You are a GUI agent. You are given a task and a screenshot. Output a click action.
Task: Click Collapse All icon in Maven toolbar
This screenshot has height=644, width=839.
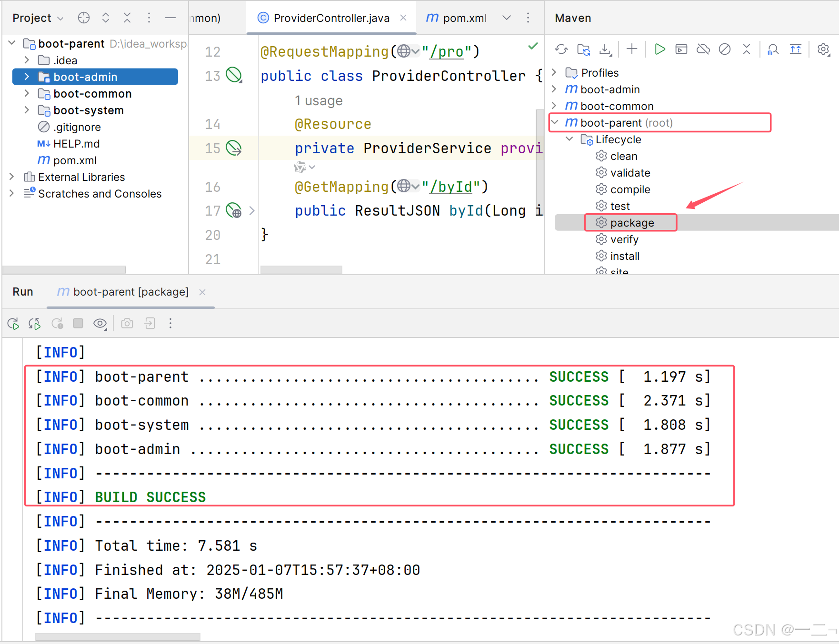click(x=747, y=49)
